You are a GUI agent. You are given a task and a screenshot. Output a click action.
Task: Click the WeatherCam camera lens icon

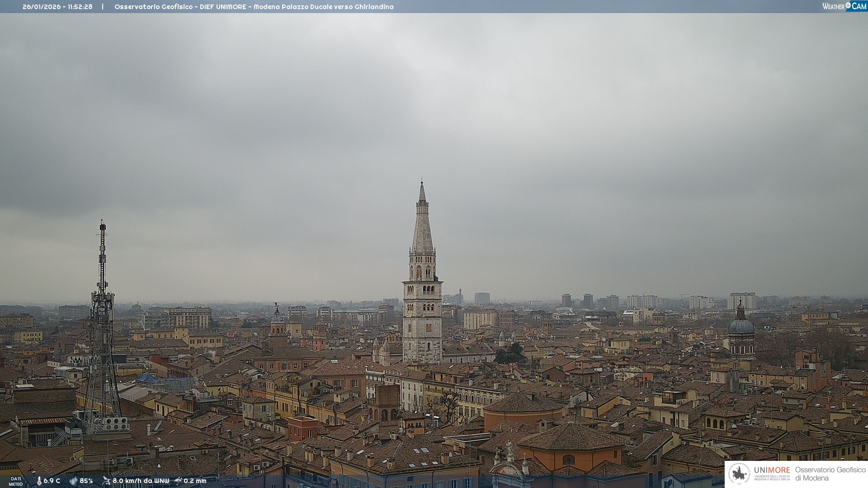click(848, 5)
